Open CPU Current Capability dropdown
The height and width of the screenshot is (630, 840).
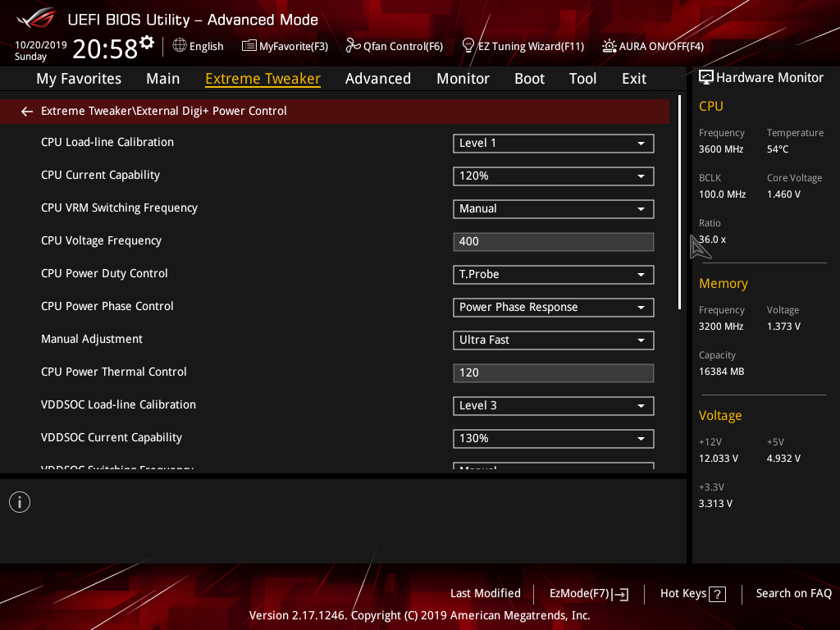point(554,176)
